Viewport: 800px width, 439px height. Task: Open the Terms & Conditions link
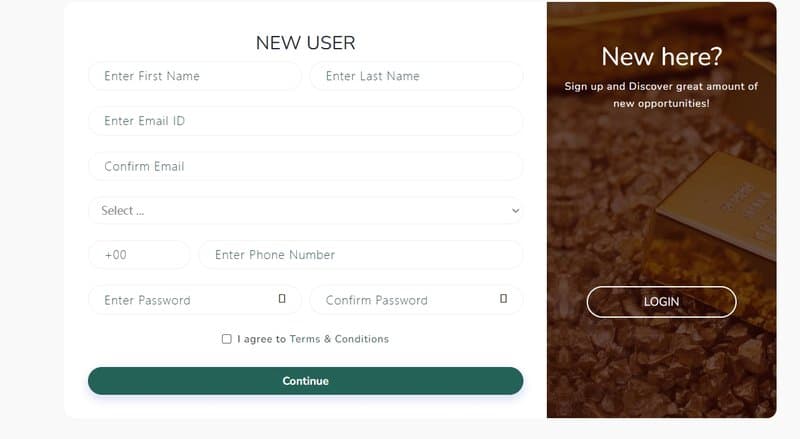pyautogui.click(x=339, y=339)
